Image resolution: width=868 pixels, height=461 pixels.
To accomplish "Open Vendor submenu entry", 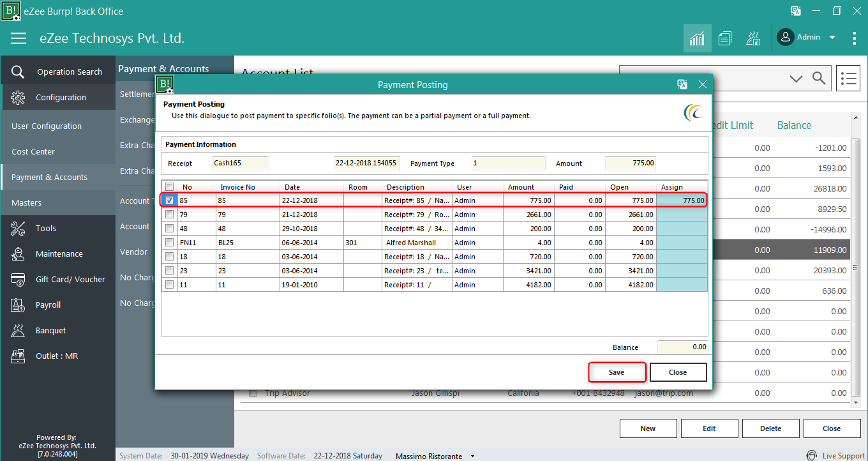I will click(x=133, y=252).
